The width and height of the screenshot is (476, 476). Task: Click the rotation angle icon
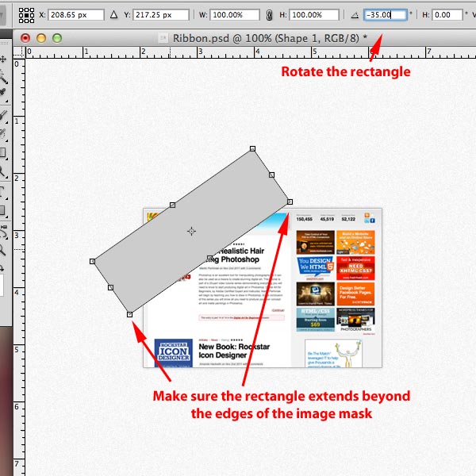click(355, 15)
